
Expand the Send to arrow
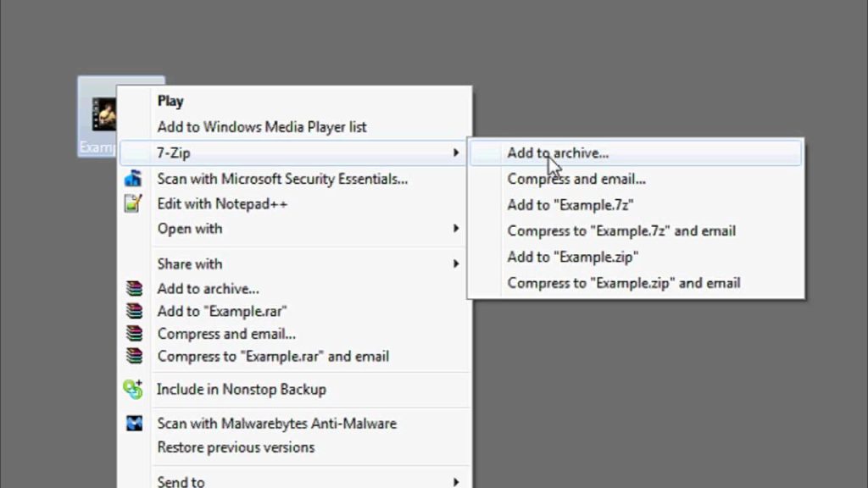tap(455, 482)
